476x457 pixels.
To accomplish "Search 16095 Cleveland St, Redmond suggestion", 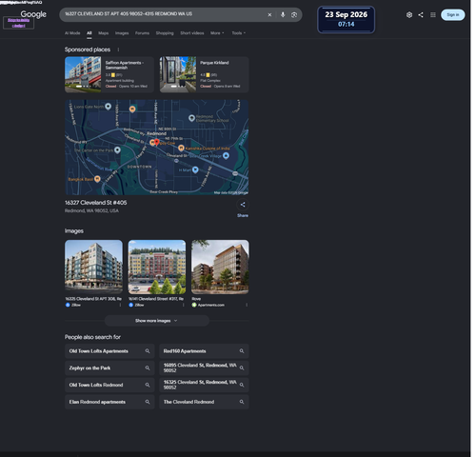I will pos(204,368).
